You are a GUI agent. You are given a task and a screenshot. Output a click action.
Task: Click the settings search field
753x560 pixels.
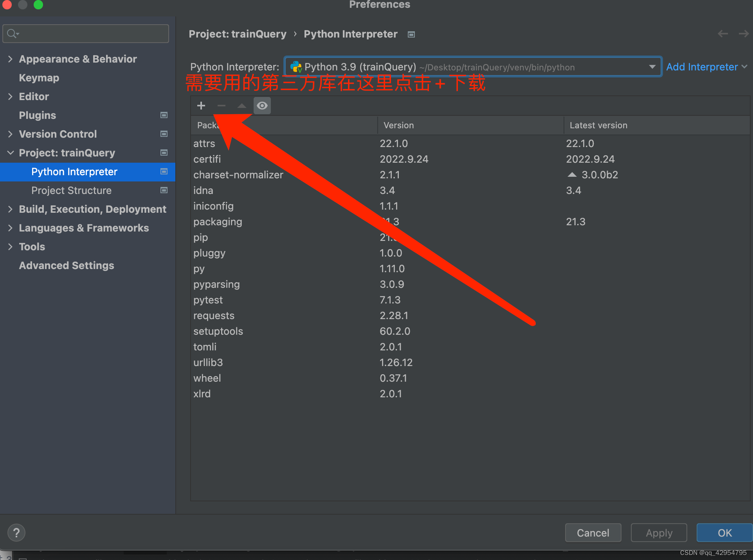click(86, 34)
